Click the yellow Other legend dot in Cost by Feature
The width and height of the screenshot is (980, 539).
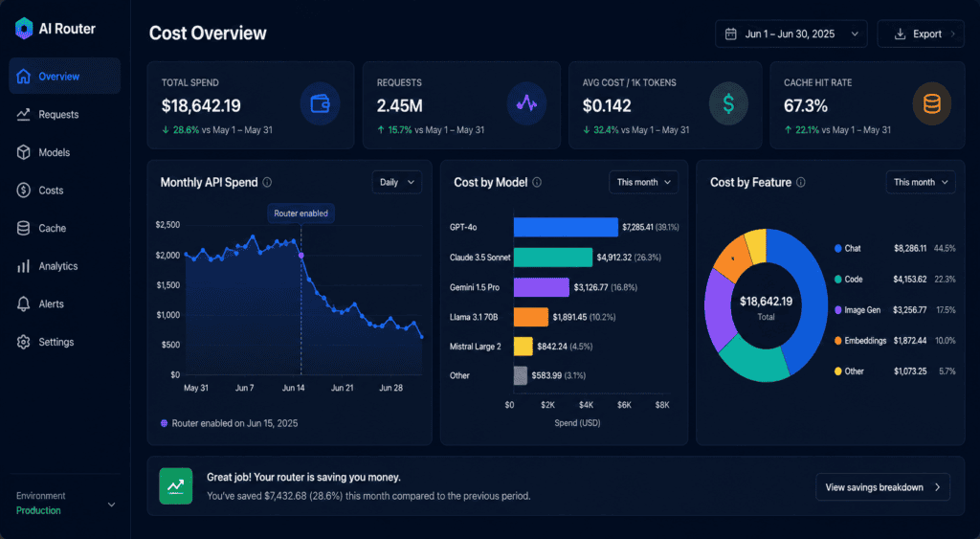pyautogui.click(x=838, y=371)
